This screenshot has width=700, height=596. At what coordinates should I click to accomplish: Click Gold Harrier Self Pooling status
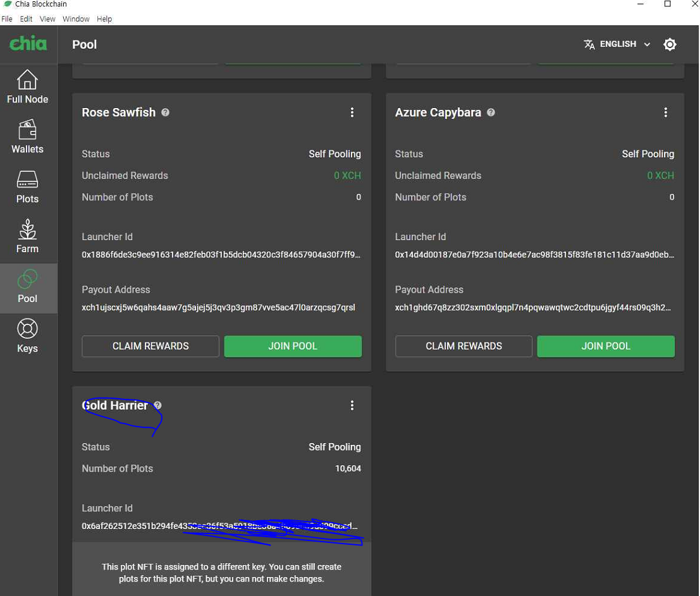[335, 447]
